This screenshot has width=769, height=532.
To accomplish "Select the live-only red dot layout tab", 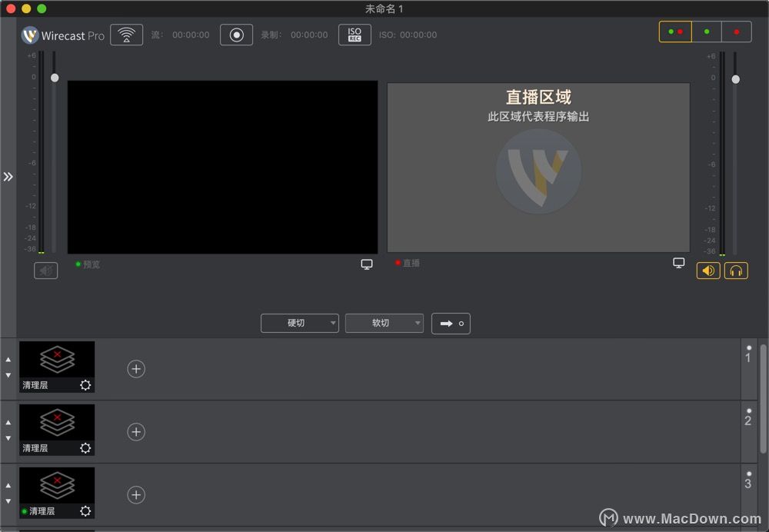I will click(x=736, y=32).
